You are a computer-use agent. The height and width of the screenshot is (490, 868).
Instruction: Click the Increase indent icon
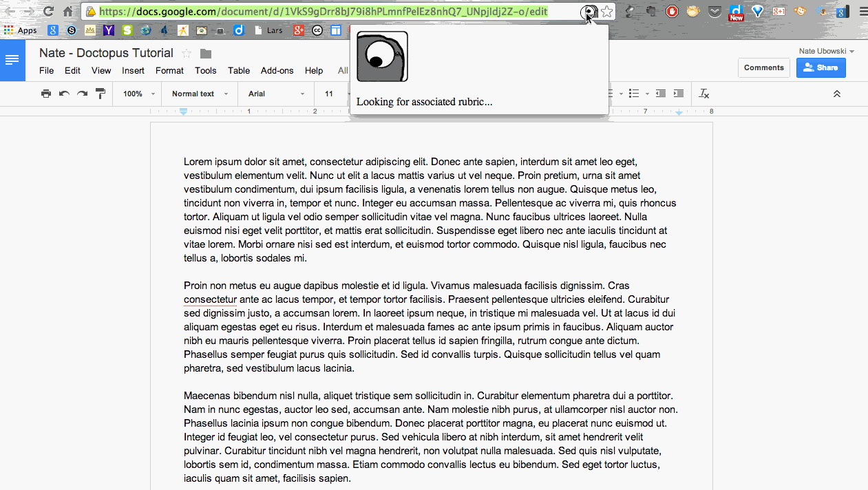click(x=679, y=94)
